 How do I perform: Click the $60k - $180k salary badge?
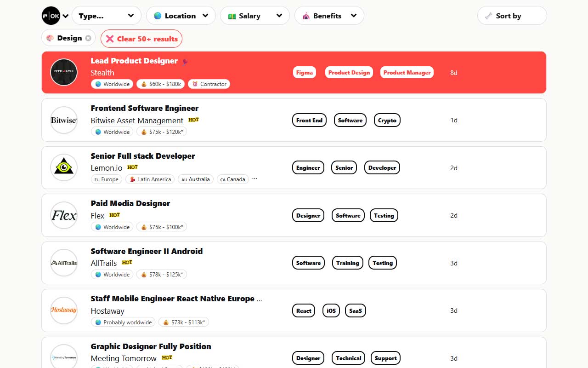coord(161,84)
